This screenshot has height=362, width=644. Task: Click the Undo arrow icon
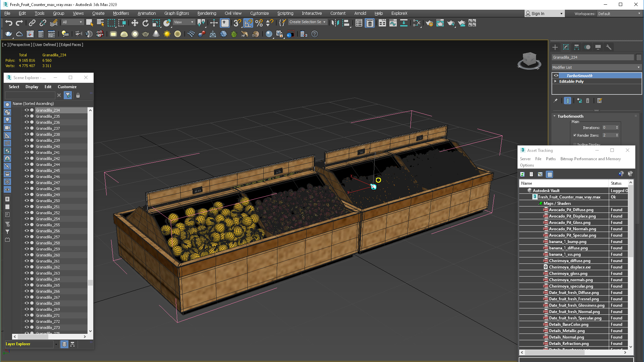tap(9, 23)
